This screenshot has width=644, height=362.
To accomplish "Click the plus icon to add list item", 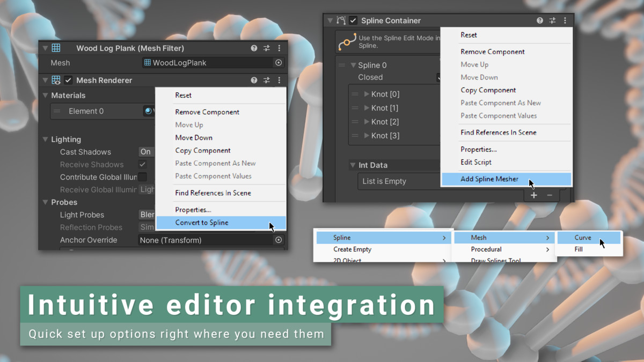I will pos(534,195).
